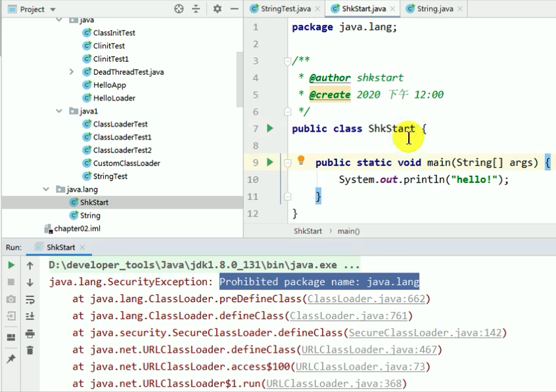Screen dimensions: 556x392
Task: Toggle the Pin Tab icon in Run panel
Action: (11, 359)
